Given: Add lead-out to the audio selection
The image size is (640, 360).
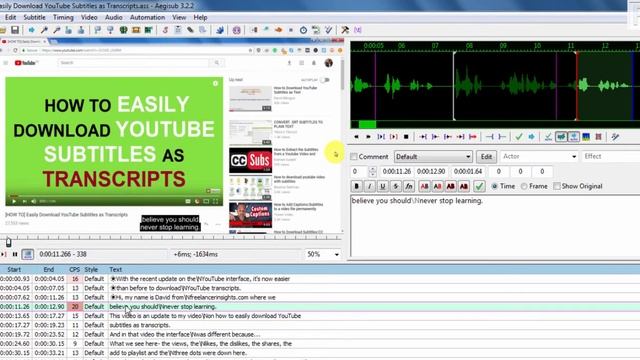Looking at the screenshot, I should (x=502, y=137).
